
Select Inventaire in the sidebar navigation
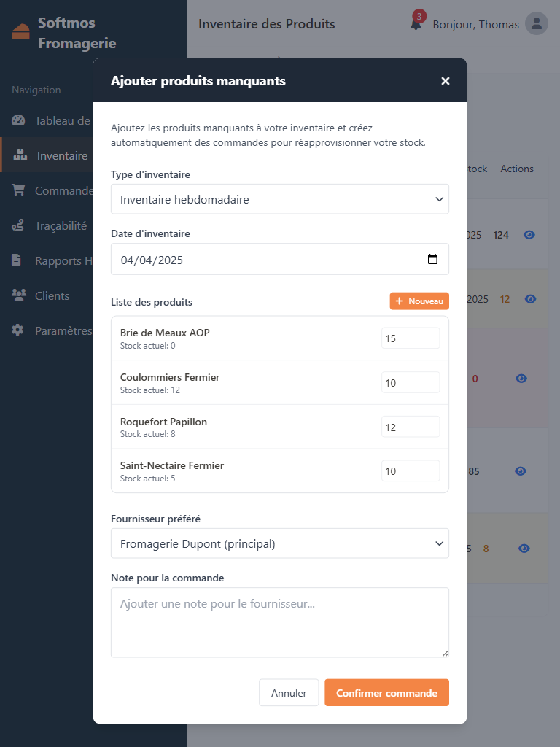coord(47,155)
